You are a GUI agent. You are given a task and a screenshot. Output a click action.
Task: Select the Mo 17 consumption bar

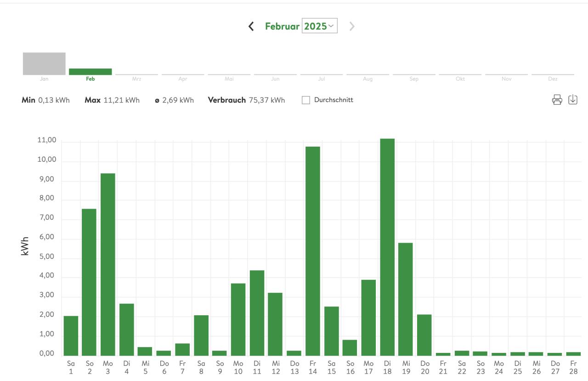coord(368,318)
